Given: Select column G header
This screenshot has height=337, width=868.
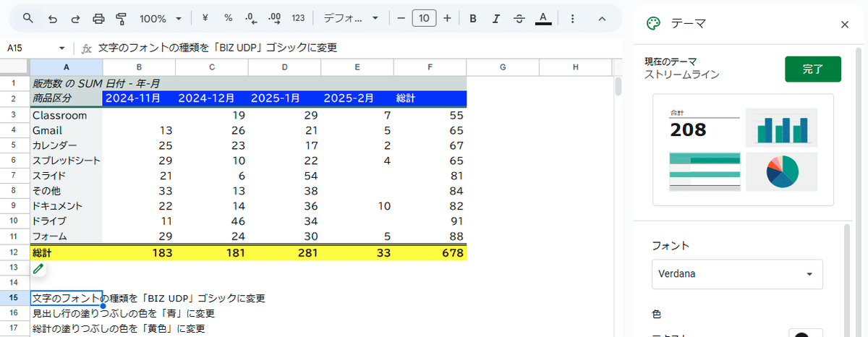Looking at the screenshot, I should [x=503, y=67].
